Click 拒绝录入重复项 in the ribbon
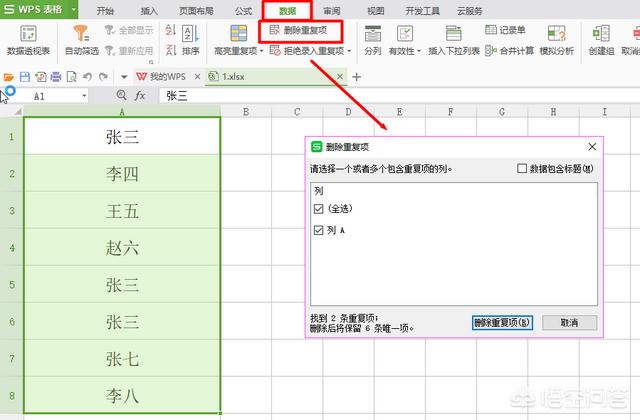640x420 pixels. [307, 51]
